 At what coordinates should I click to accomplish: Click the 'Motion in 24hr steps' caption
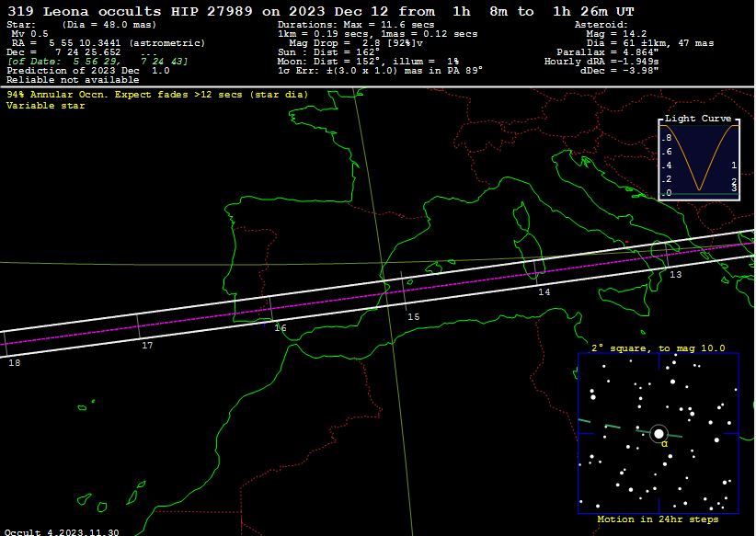pyautogui.click(x=658, y=519)
